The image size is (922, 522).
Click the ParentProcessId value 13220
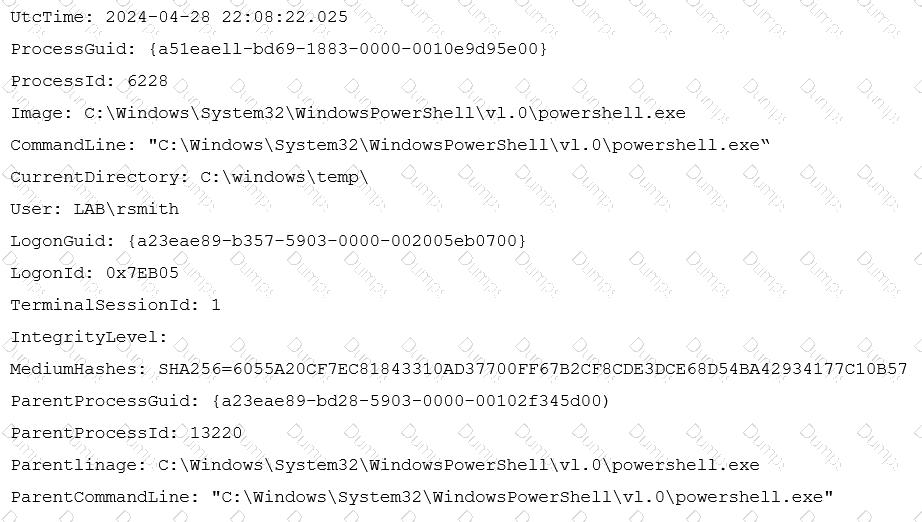click(x=216, y=433)
